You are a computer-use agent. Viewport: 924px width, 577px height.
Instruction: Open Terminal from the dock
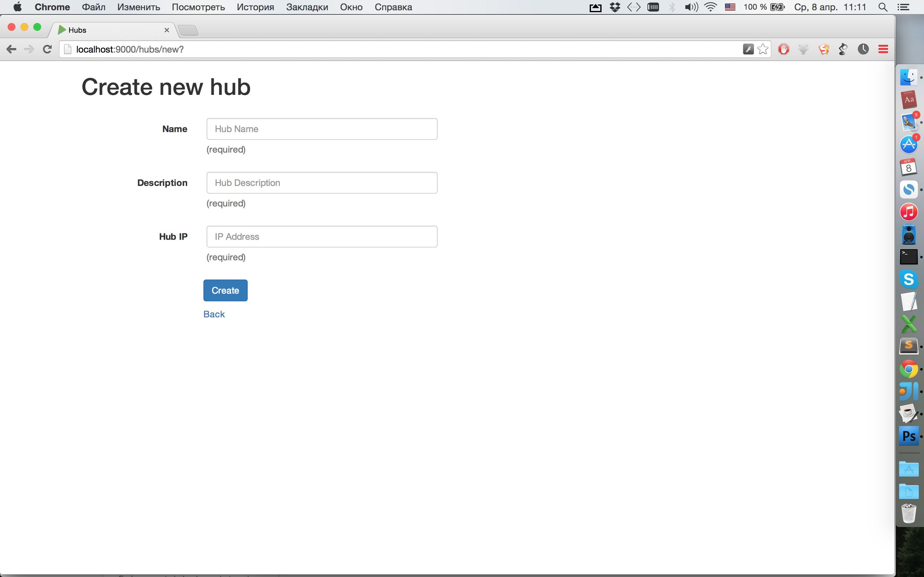pyautogui.click(x=909, y=257)
